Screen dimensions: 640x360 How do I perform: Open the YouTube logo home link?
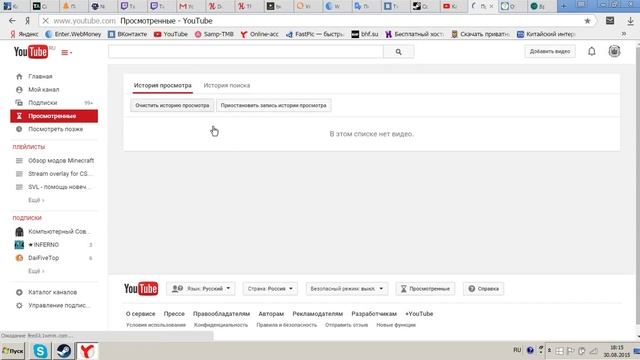[31, 52]
